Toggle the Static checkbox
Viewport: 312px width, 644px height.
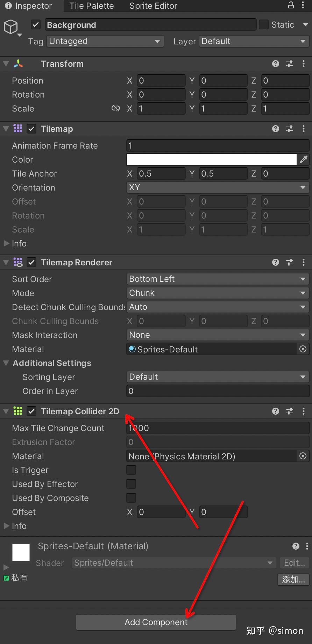tap(263, 25)
